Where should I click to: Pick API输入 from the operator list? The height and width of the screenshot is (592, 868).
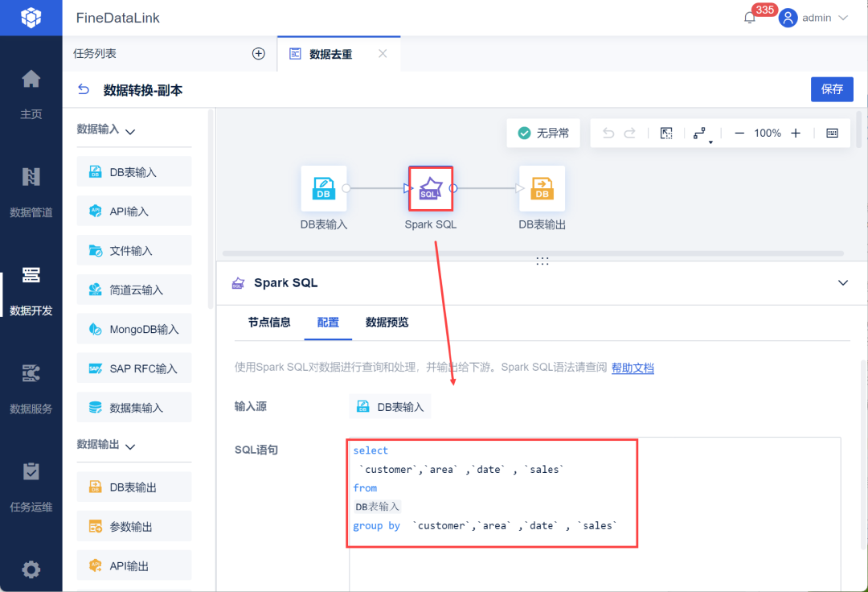(134, 211)
